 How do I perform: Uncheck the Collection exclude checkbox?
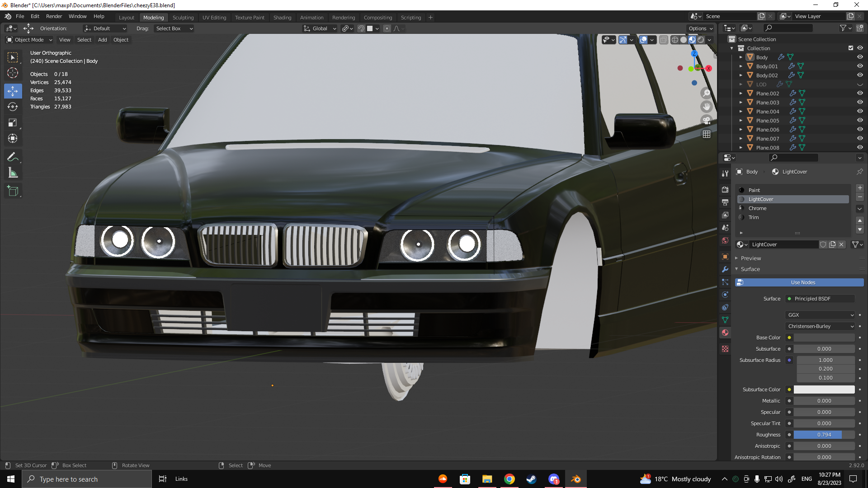[850, 48]
